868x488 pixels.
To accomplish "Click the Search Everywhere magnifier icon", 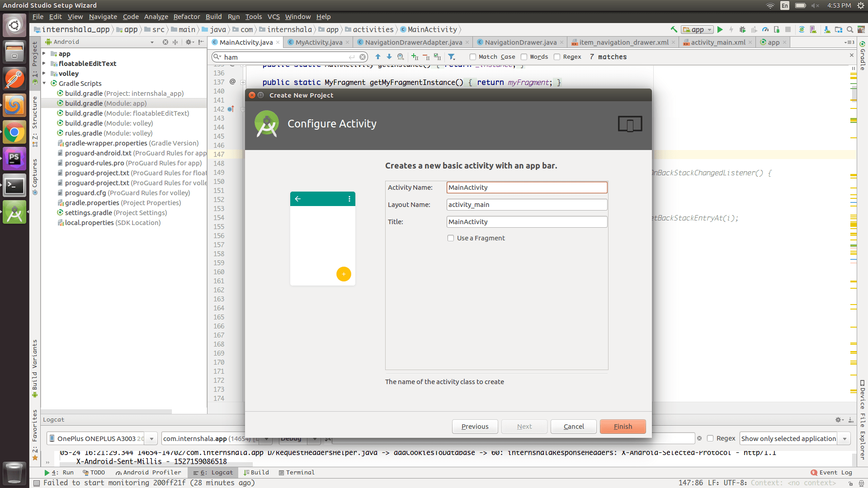I will click(x=849, y=29).
